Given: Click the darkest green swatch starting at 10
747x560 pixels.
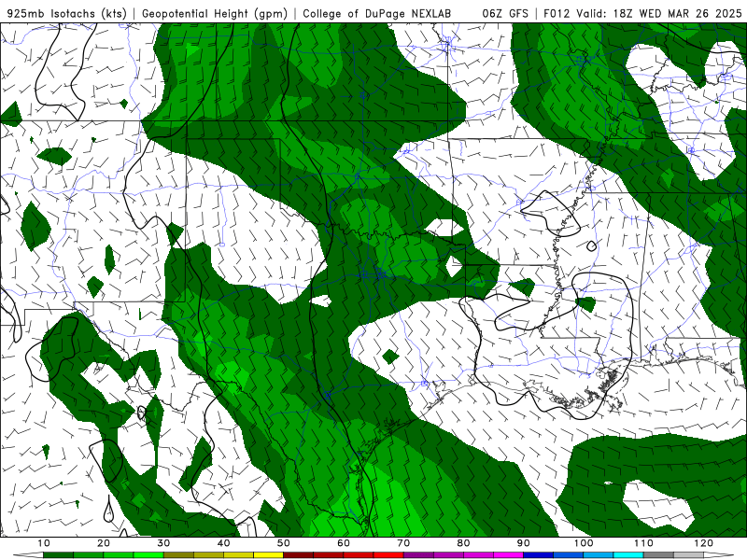Looking at the screenshot, I should [x=58, y=555].
